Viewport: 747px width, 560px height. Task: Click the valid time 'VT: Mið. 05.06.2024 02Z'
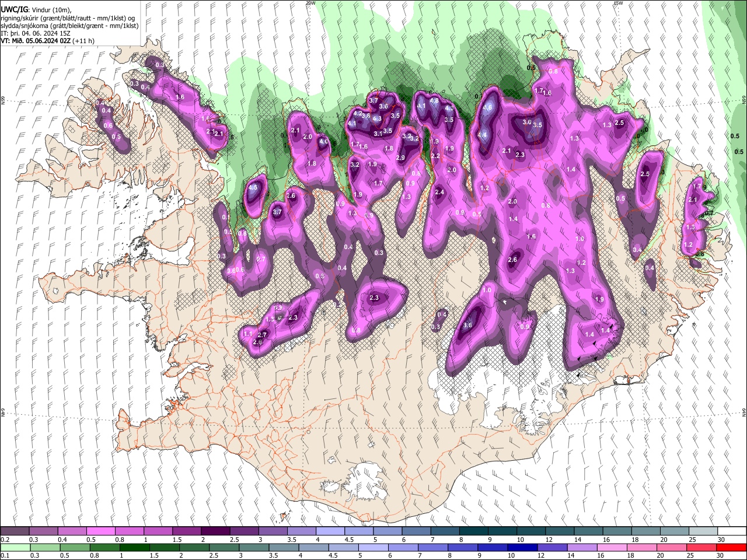point(36,41)
